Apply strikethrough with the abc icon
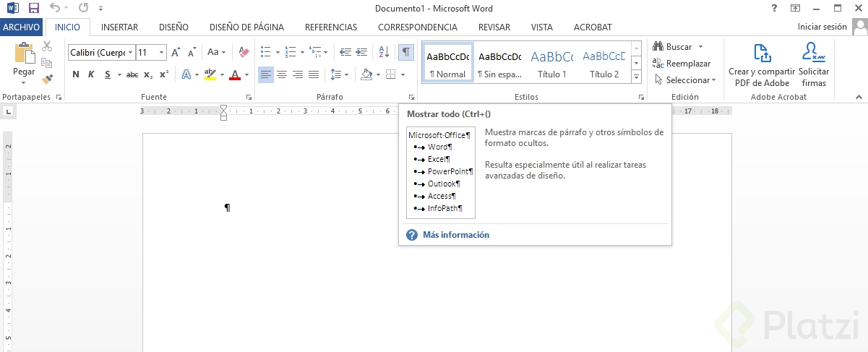 (132, 74)
